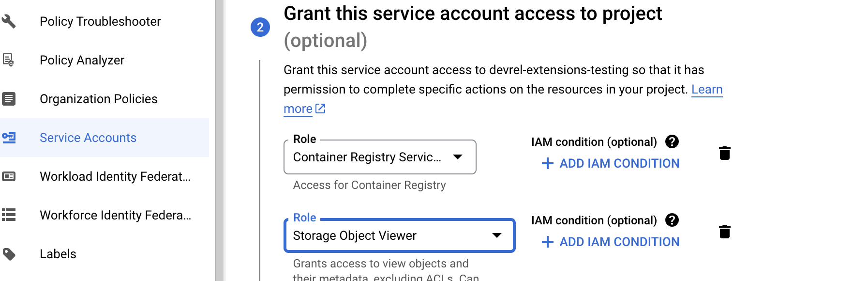Delete the Storage Object Viewer role row

pyautogui.click(x=724, y=232)
